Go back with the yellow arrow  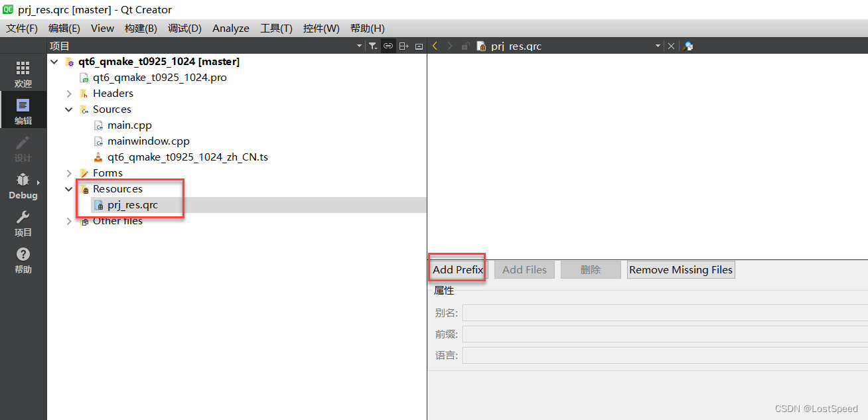point(435,46)
